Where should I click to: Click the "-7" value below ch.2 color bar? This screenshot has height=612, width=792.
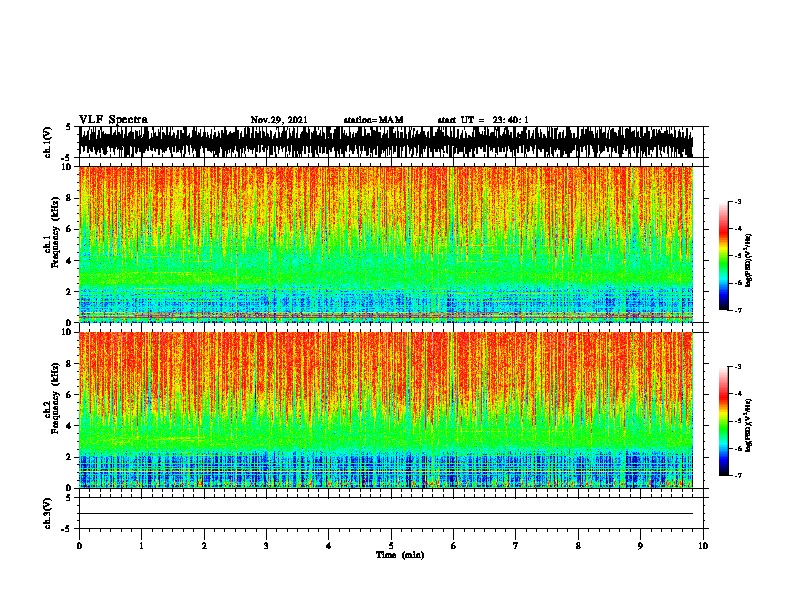pos(738,476)
